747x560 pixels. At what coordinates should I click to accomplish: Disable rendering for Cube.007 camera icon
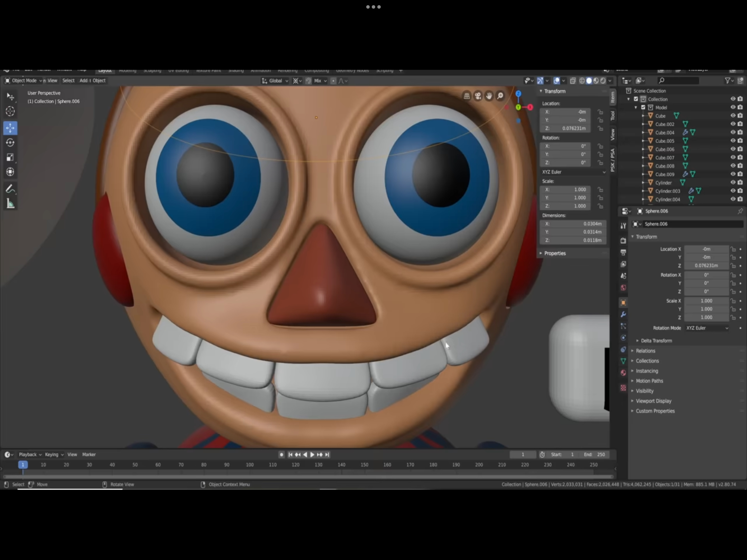[740, 157]
